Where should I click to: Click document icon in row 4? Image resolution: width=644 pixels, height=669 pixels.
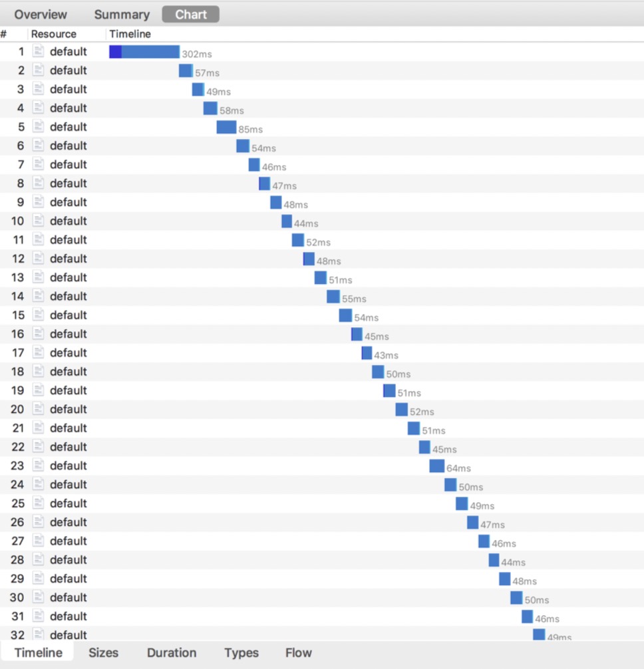pyautogui.click(x=39, y=108)
